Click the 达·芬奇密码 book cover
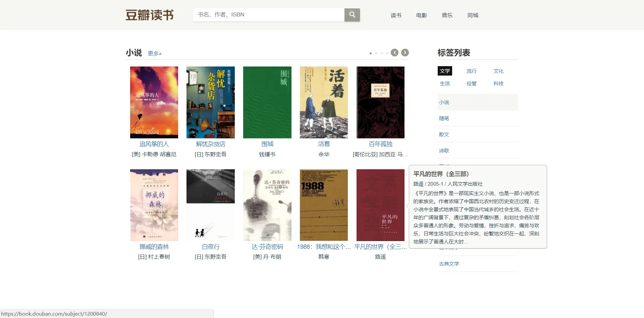Screen dimensions: 644x318 coord(267,205)
